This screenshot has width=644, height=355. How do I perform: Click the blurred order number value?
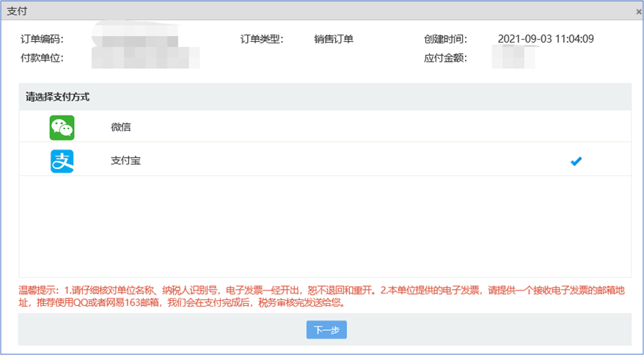(x=135, y=39)
